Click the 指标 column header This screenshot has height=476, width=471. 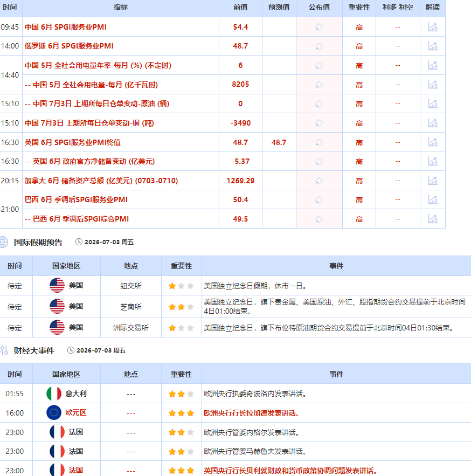tap(121, 8)
